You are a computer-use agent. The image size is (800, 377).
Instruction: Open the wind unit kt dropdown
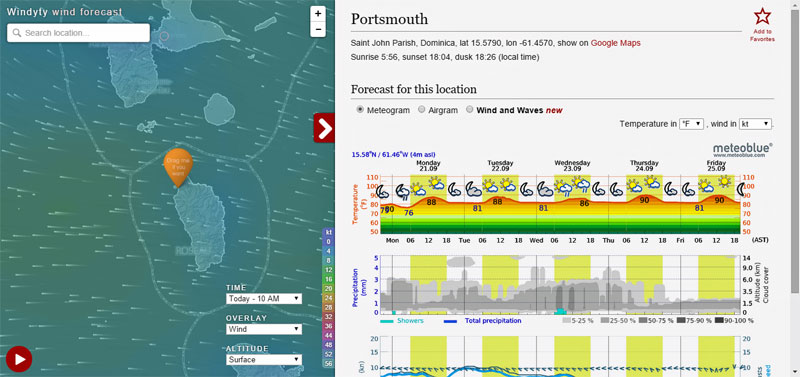756,124
